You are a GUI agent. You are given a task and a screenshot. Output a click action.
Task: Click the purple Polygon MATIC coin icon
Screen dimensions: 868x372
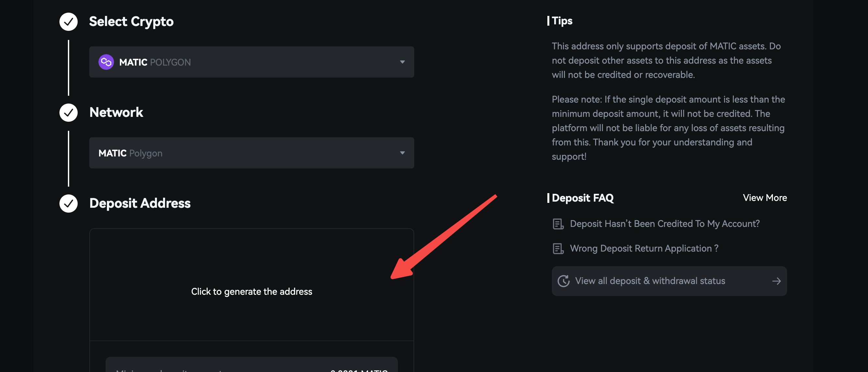click(x=106, y=62)
